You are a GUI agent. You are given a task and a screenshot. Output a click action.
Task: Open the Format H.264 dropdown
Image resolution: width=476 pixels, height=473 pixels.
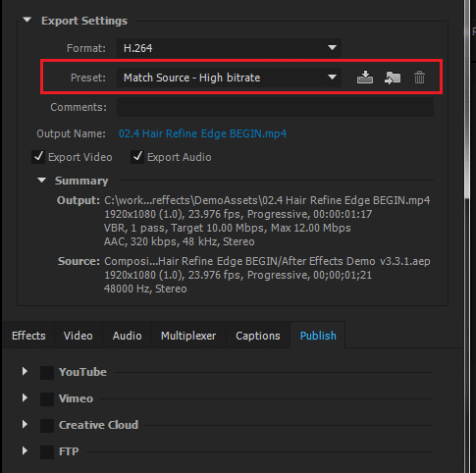pos(229,48)
